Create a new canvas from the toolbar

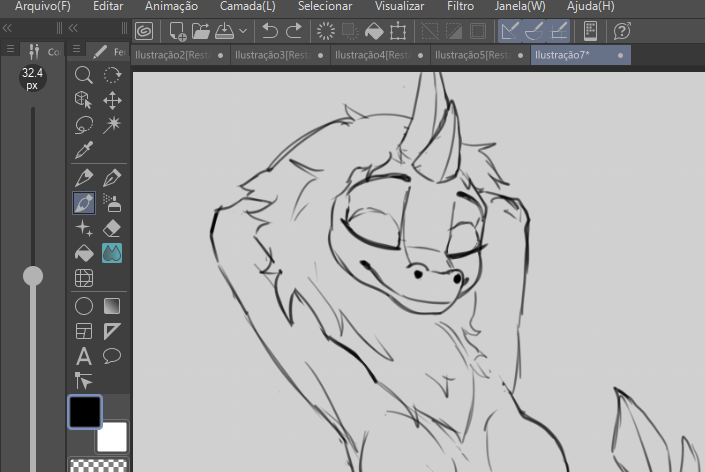(x=178, y=31)
